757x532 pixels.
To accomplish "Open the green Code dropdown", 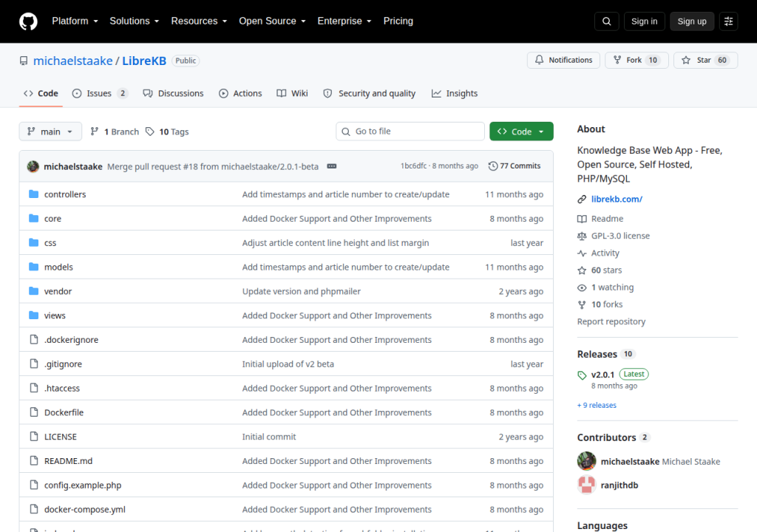I will pos(521,132).
